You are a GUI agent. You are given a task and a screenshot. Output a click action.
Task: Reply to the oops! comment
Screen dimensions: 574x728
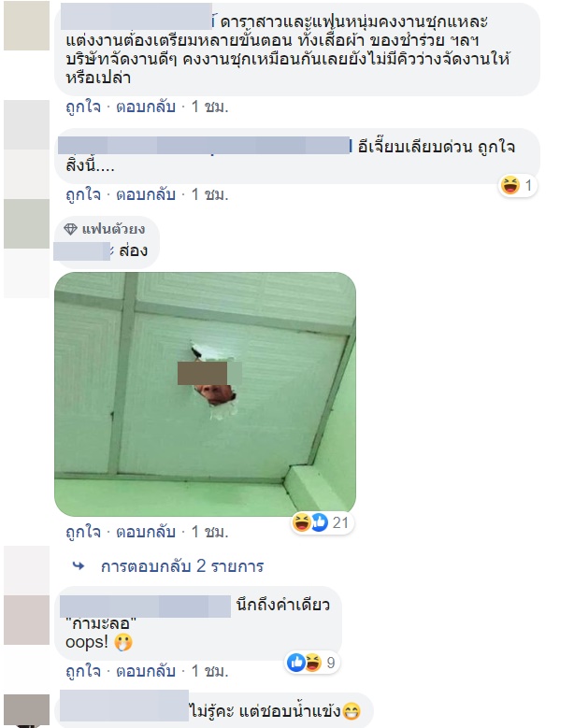(146, 671)
